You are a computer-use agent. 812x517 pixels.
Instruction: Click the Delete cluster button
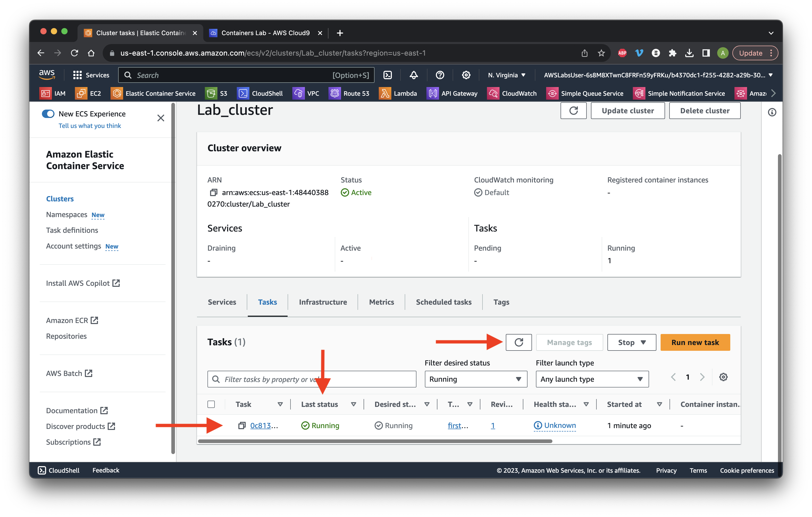tap(705, 111)
